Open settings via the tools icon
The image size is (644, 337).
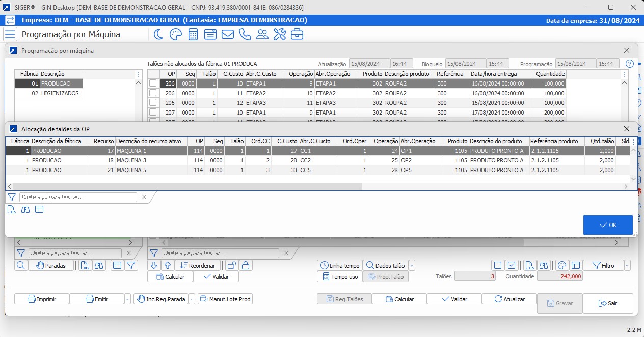[279, 35]
